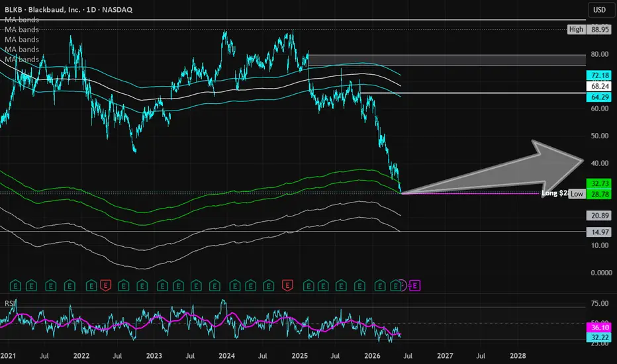The width and height of the screenshot is (617, 364).
Task: Click the 10.00 price axis label
Action: [x=600, y=245]
